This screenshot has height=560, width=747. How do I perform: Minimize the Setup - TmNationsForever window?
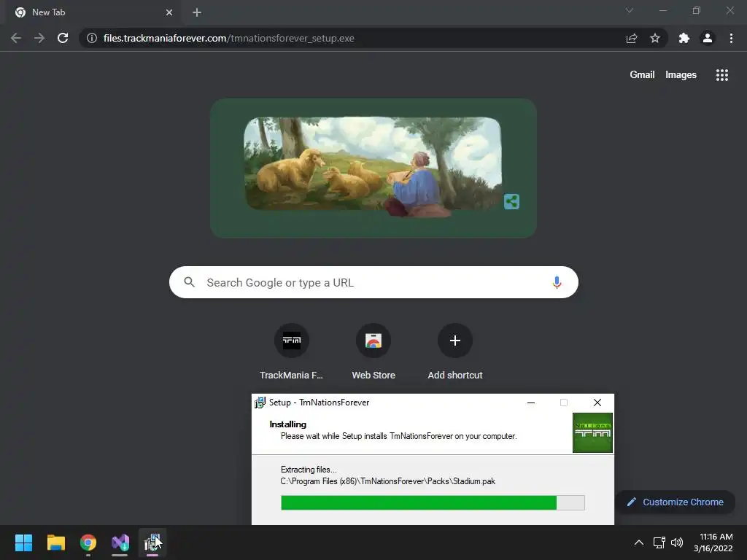(x=531, y=402)
